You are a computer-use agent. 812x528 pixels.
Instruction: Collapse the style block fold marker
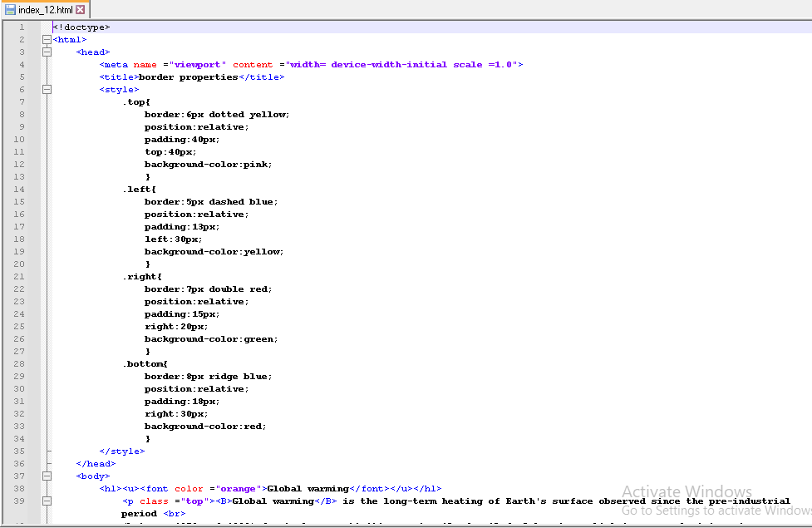click(47, 89)
